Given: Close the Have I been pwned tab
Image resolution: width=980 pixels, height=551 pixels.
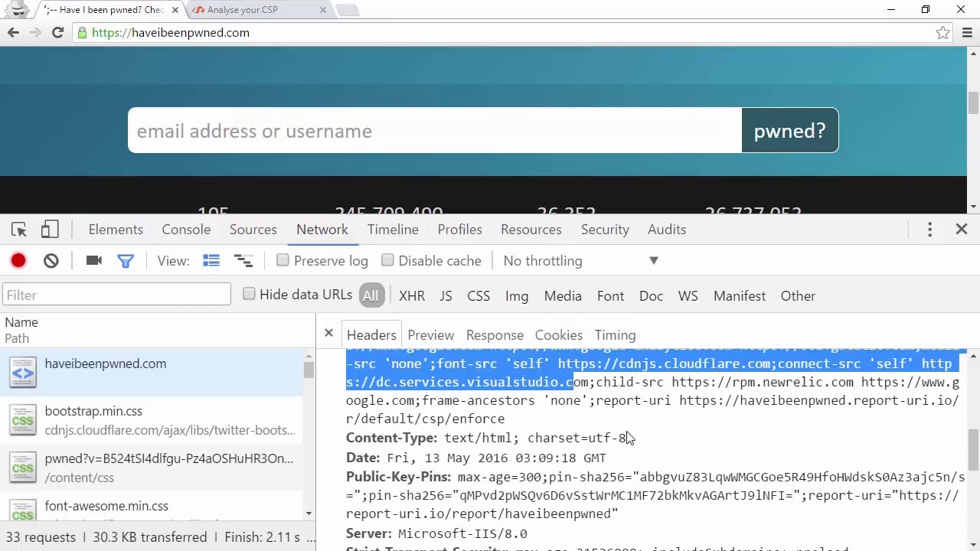Looking at the screenshot, I should (175, 10).
